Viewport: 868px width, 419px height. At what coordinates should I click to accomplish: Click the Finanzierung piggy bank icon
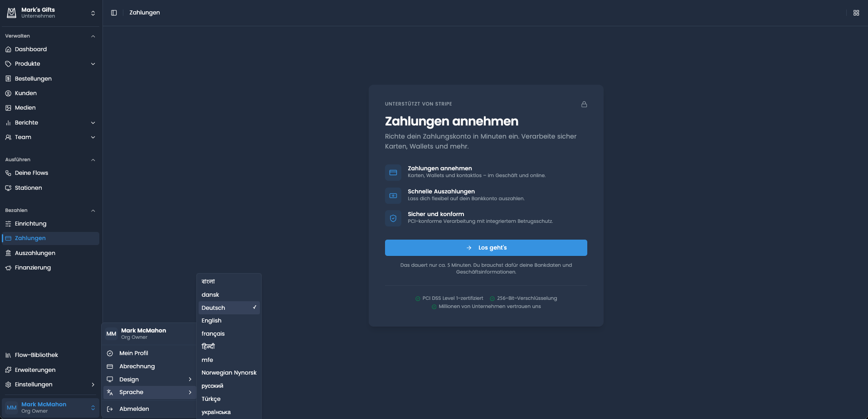tap(8, 268)
